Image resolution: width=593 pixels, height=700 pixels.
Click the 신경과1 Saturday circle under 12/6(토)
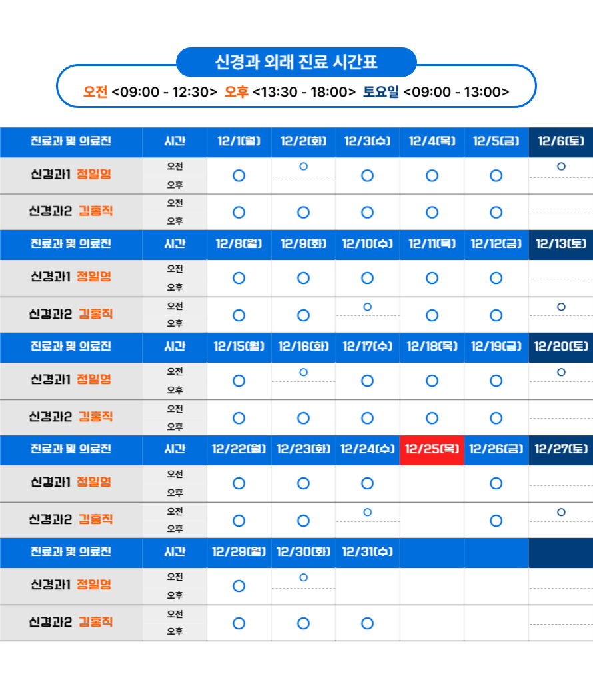coord(561,167)
